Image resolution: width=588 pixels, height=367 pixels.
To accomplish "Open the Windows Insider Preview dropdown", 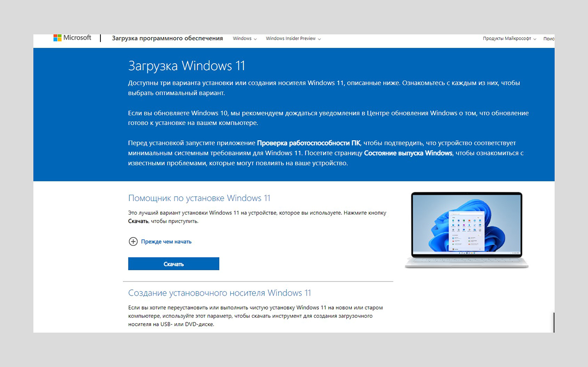I will [293, 38].
